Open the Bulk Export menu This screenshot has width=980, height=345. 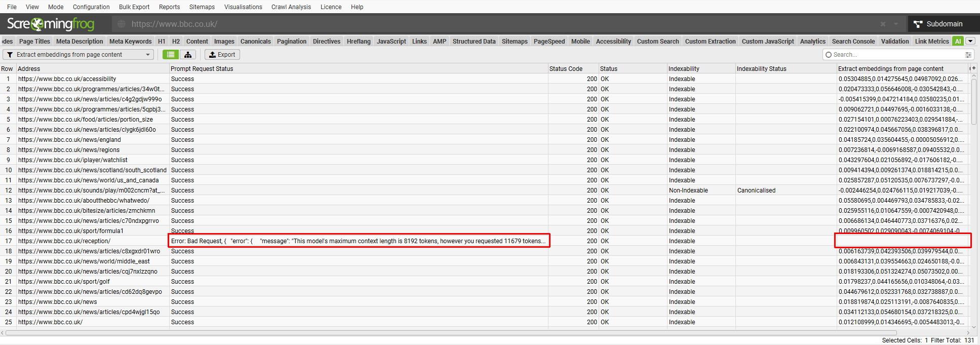134,7
